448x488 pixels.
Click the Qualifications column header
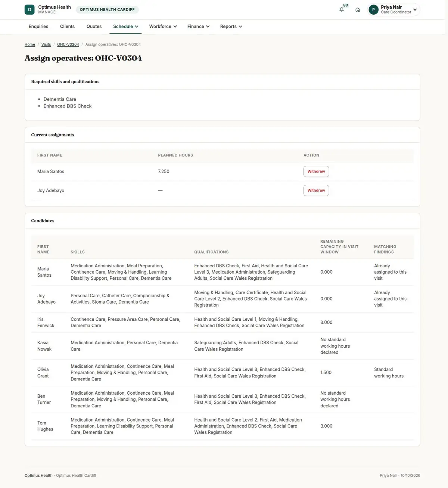click(x=211, y=252)
